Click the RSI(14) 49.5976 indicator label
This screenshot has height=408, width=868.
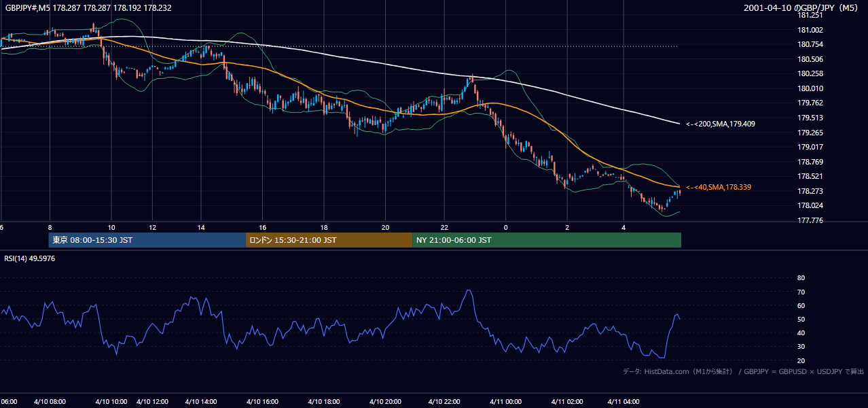coord(29,258)
